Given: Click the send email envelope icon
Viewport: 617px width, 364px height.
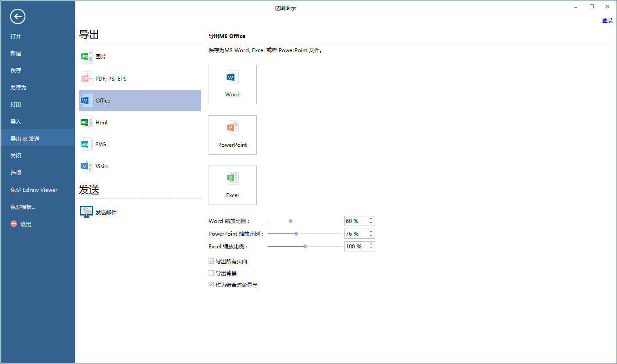Looking at the screenshot, I should tap(86, 212).
